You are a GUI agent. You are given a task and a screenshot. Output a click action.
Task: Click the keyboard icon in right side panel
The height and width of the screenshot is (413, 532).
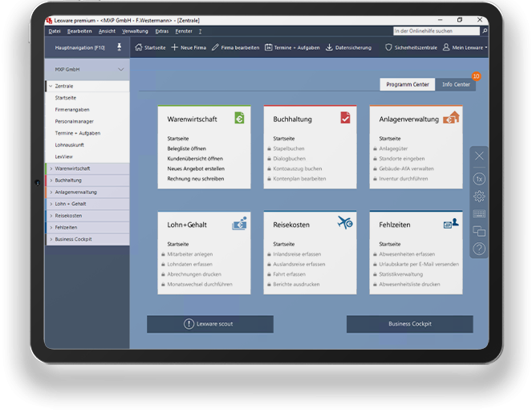click(x=479, y=214)
